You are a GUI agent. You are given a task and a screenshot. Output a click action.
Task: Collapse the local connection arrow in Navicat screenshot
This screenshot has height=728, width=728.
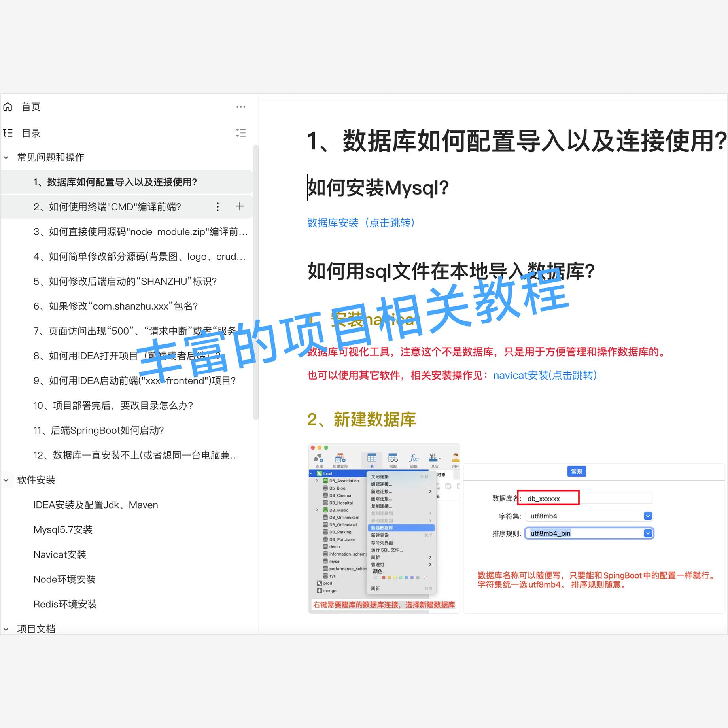tap(311, 473)
